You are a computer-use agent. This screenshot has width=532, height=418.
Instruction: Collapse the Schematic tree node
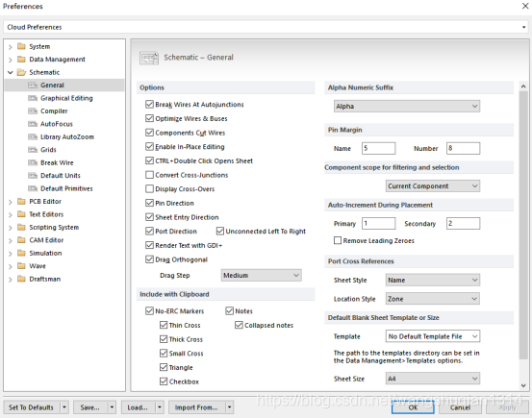click(11, 72)
